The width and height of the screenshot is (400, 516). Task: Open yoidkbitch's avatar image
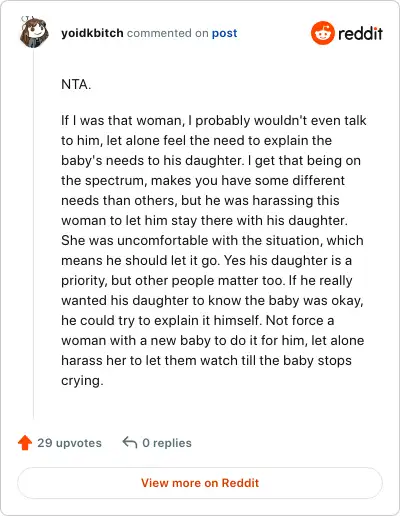(34, 32)
